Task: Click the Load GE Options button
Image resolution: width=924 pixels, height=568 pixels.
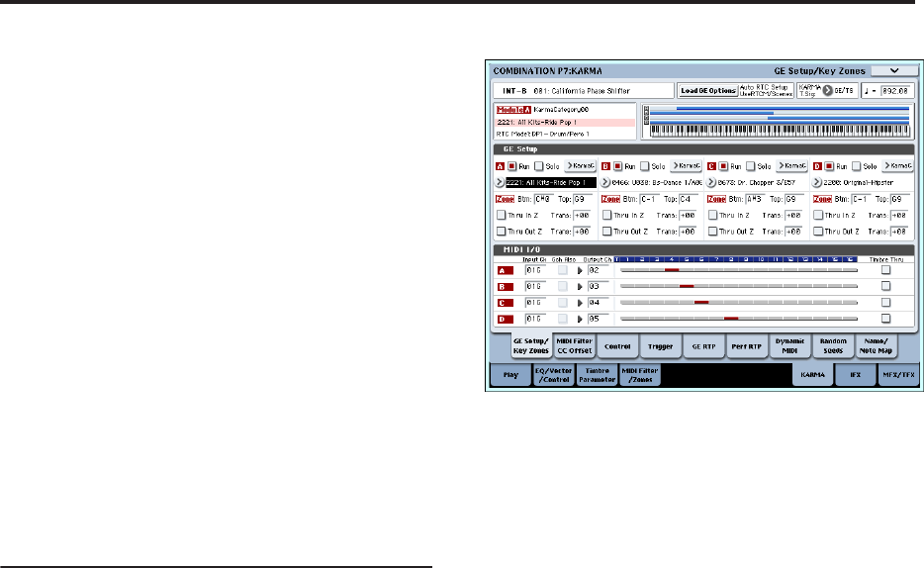Action: (707, 91)
